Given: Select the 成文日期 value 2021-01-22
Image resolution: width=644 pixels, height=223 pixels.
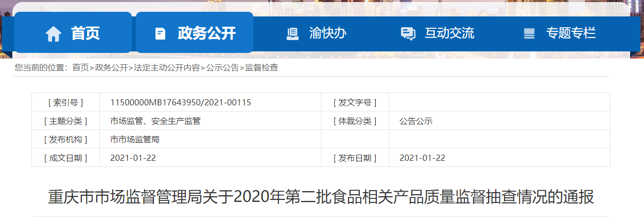Looking at the screenshot, I should tap(133, 158).
